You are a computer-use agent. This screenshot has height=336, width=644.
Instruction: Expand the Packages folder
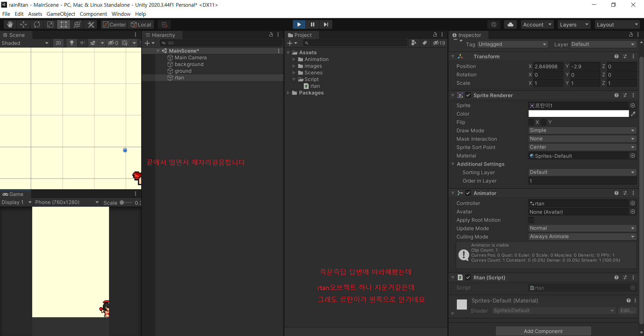[x=288, y=93]
